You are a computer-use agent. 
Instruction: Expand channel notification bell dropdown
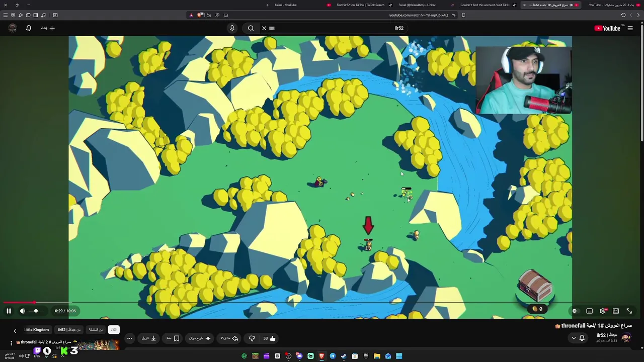click(x=578, y=338)
